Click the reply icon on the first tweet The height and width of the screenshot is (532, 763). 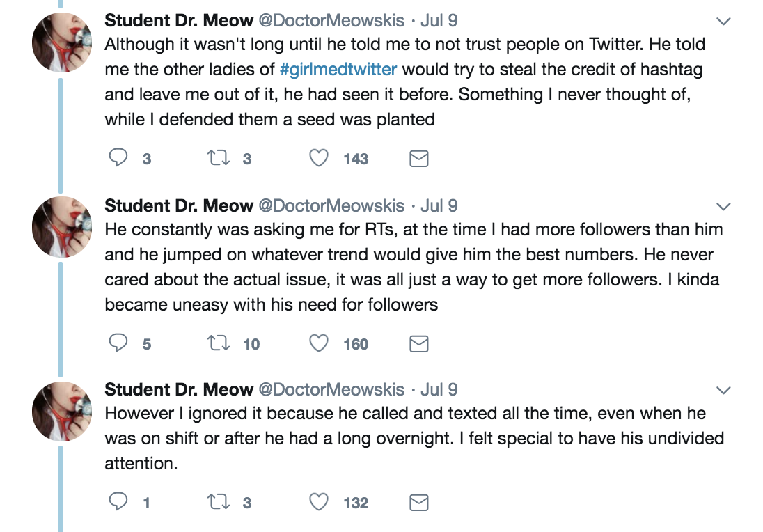(118, 159)
